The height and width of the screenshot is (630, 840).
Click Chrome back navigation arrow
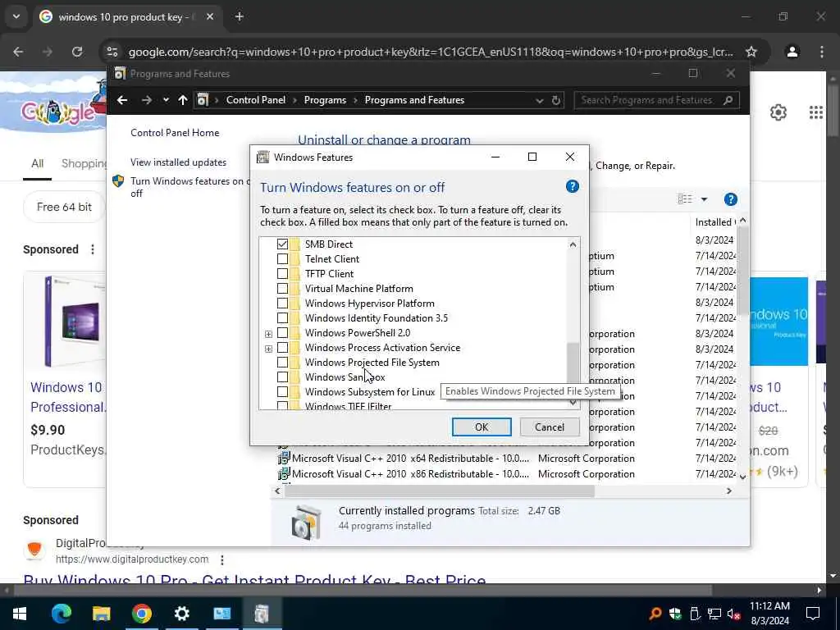click(x=18, y=52)
